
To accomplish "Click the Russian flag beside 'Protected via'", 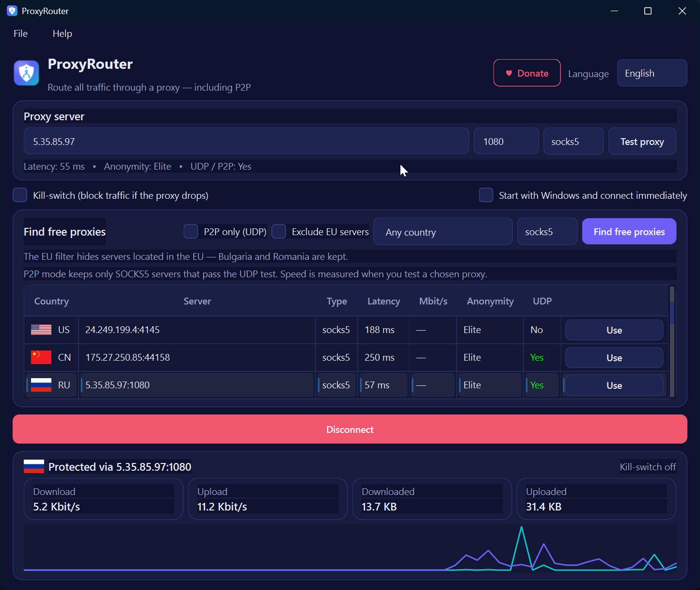I will (34, 467).
